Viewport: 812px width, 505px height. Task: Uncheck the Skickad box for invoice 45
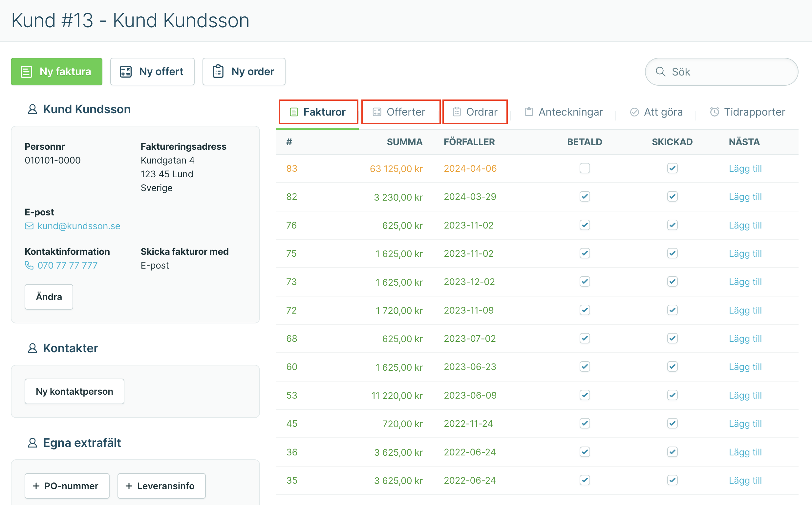click(x=672, y=423)
